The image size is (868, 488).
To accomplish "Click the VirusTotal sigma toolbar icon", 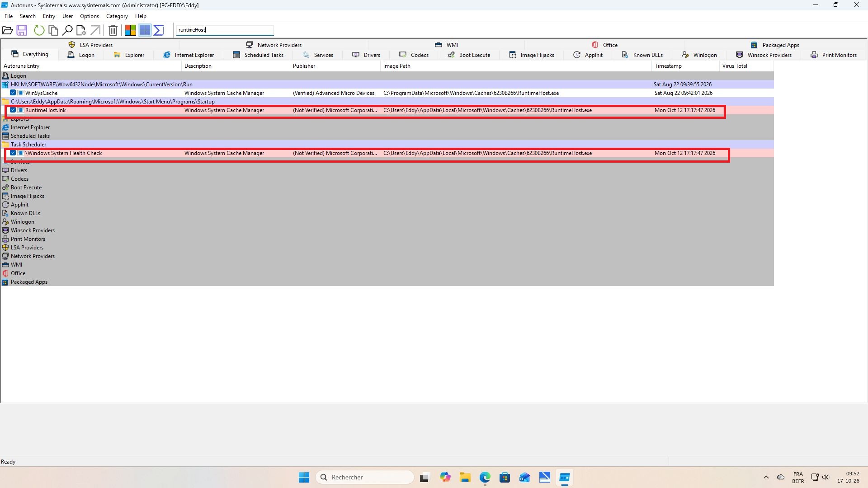I will (x=159, y=30).
